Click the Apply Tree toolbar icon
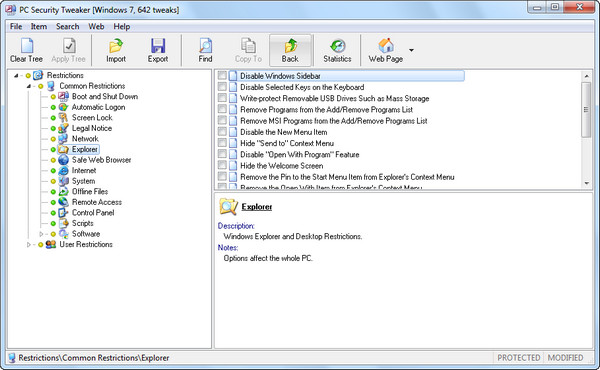The image size is (600, 370). (68, 46)
